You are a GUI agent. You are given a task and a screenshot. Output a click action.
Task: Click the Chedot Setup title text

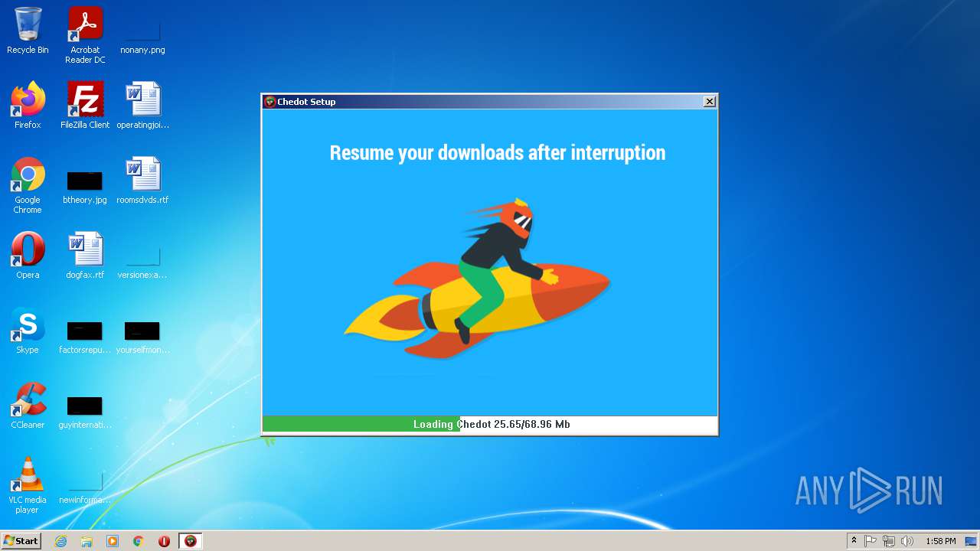[306, 101]
